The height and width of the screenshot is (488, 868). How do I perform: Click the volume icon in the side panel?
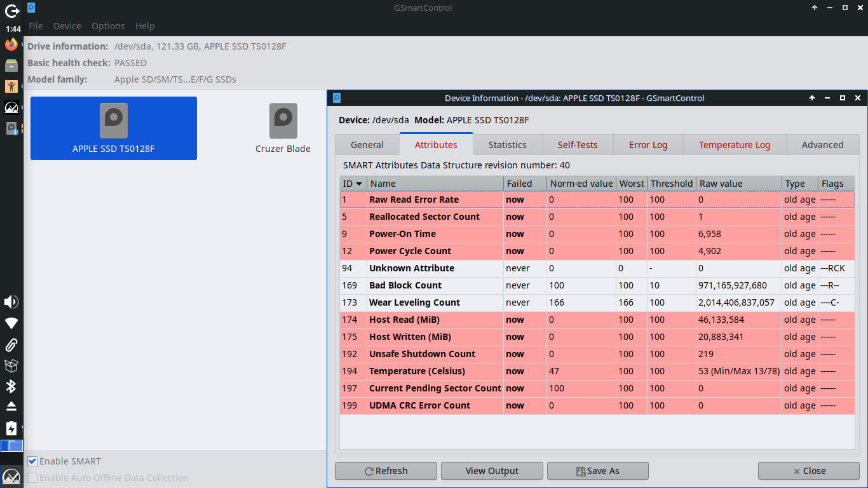[x=11, y=302]
